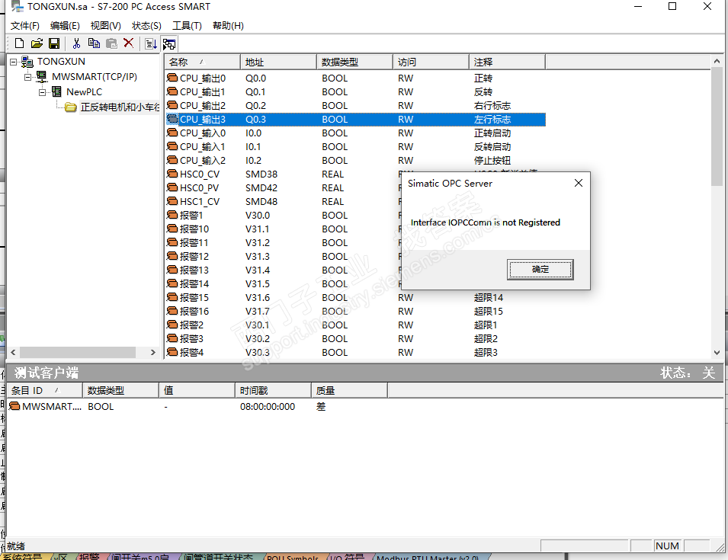Viewport: 728px width, 560px height.
Task: Sort by 名称 column header
Action: [202, 62]
